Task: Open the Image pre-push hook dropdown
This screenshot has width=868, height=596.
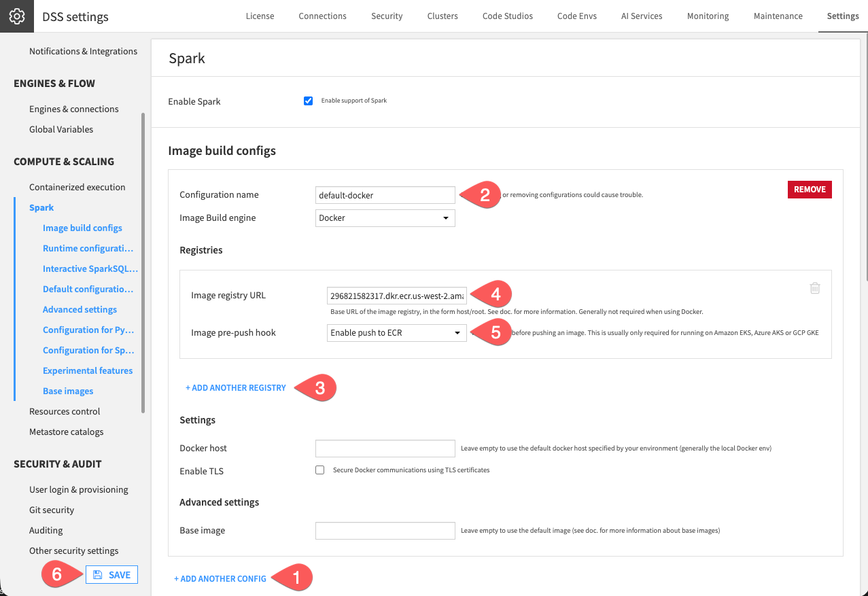Action: pos(396,333)
